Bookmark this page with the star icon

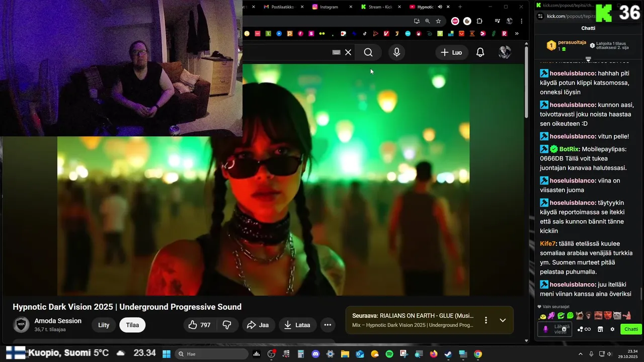coord(438,21)
